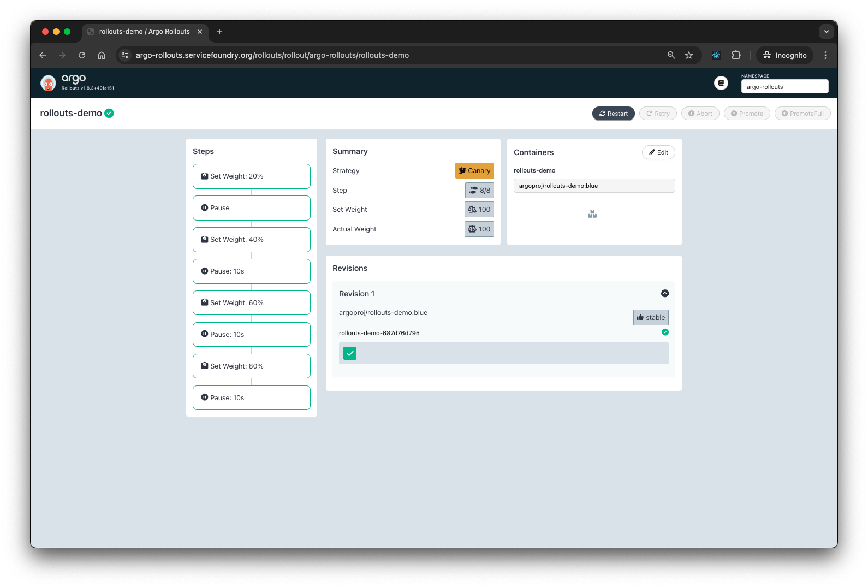Bookmark this page with the star icon
This screenshot has height=588, width=868.
click(x=689, y=55)
